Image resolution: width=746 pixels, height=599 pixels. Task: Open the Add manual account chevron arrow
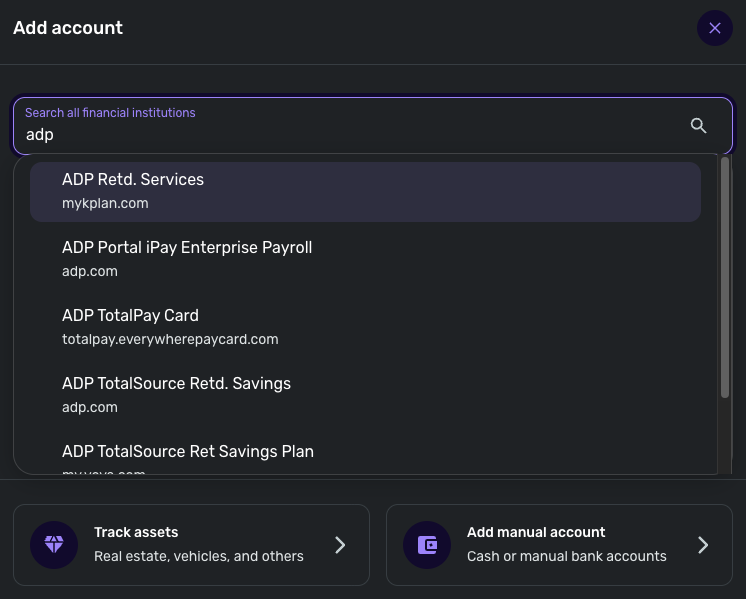[703, 545]
